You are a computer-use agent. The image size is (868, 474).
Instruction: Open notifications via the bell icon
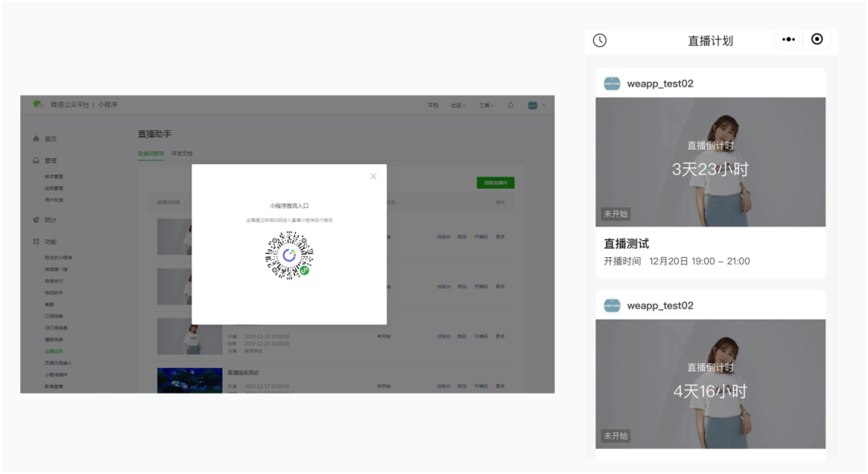[x=510, y=105]
